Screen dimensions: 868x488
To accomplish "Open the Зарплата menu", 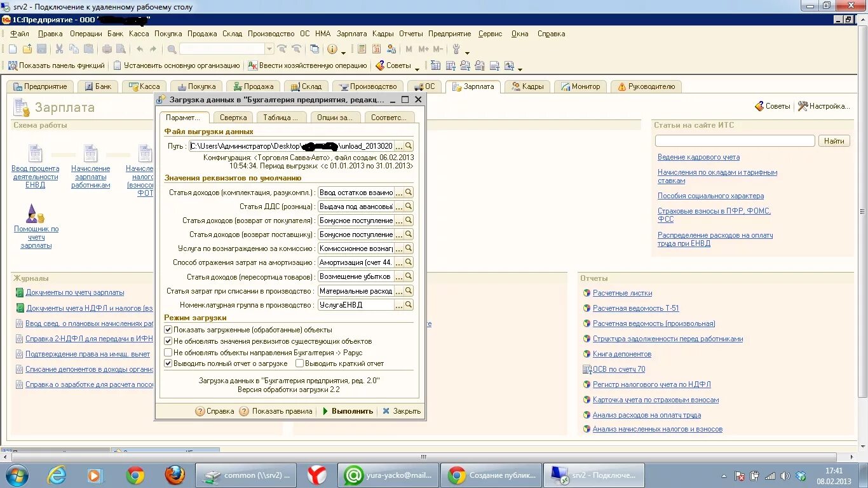I will tap(351, 34).
